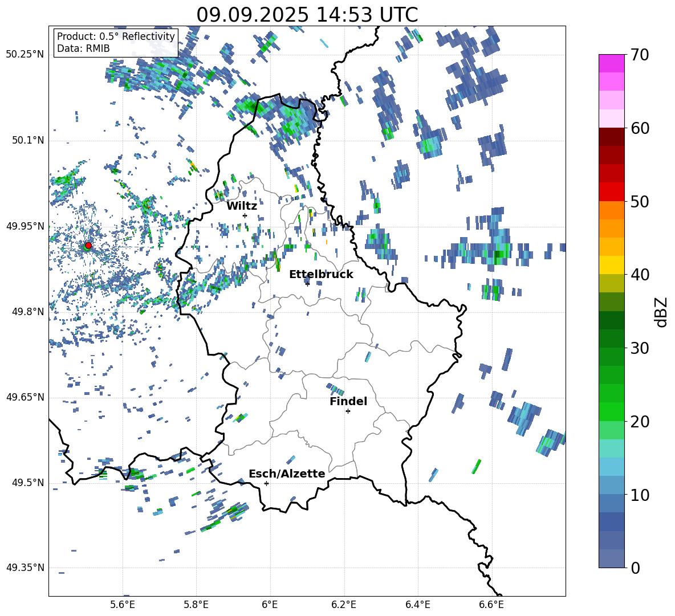Click the bright yellow colorbar segment above 40

[611, 265]
